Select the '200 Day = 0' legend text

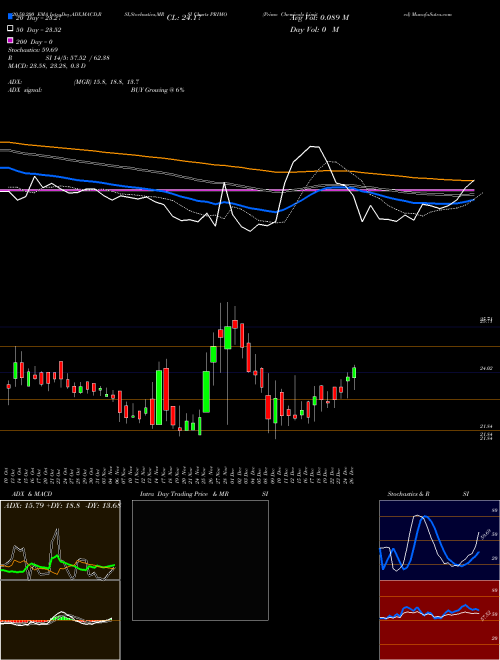point(34,42)
